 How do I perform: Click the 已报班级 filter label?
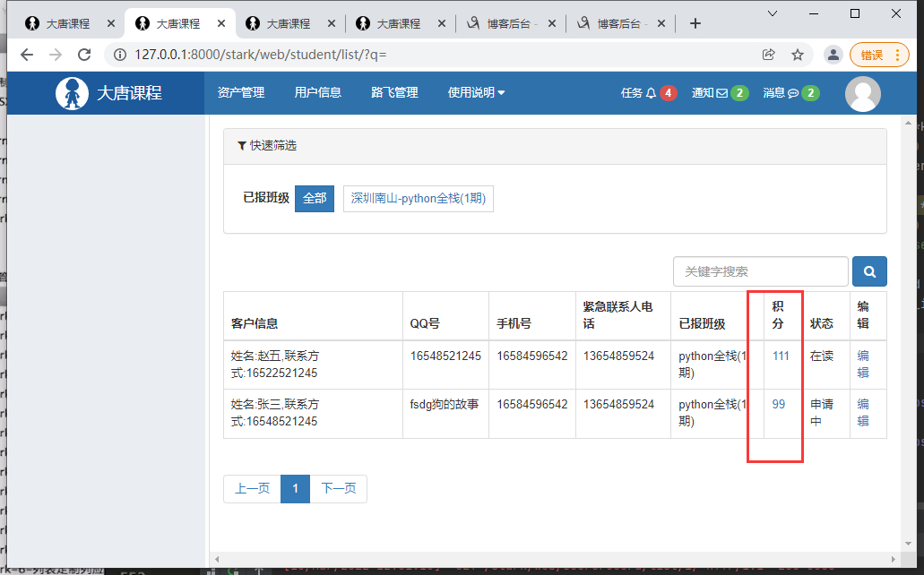[266, 197]
